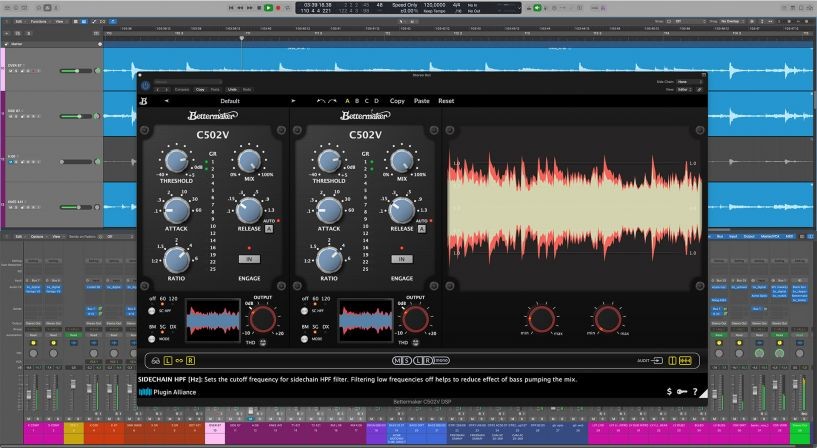Click the undo arrow in plugin toolbar
Screen dimensions: 817x448
321,101
